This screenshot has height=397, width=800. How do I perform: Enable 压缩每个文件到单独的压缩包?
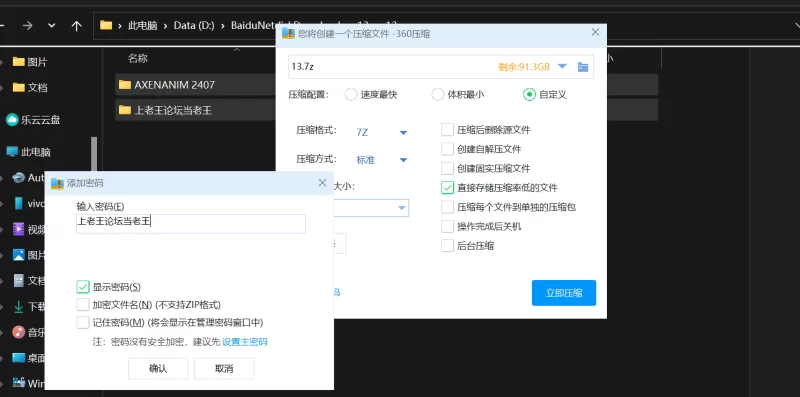[x=447, y=207]
